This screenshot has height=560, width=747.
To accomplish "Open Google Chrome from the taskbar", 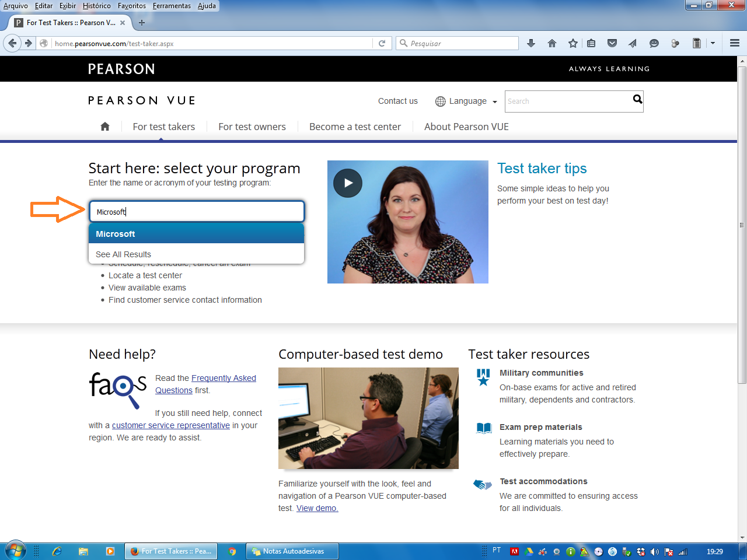I will point(232,551).
